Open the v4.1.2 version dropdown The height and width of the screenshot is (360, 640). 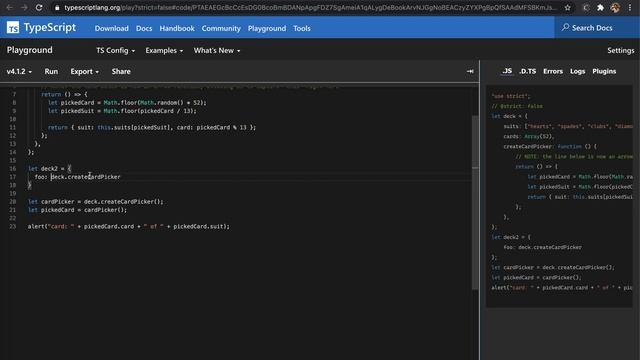pyautogui.click(x=19, y=71)
